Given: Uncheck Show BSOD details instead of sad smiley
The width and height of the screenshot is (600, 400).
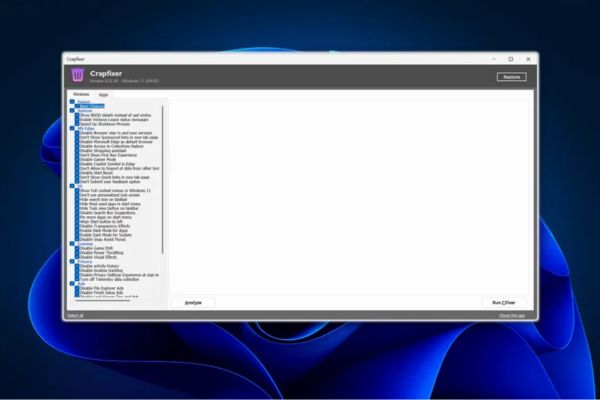Looking at the screenshot, I should [77, 115].
